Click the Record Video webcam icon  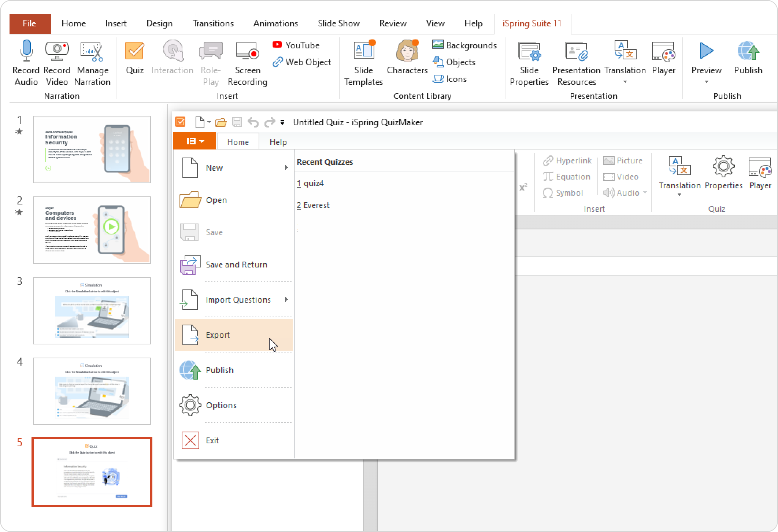pos(57,51)
